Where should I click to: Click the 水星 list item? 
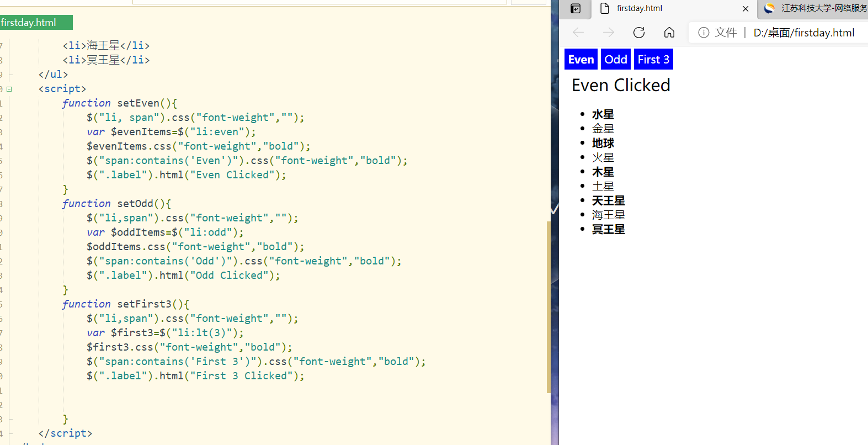click(x=603, y=114)
